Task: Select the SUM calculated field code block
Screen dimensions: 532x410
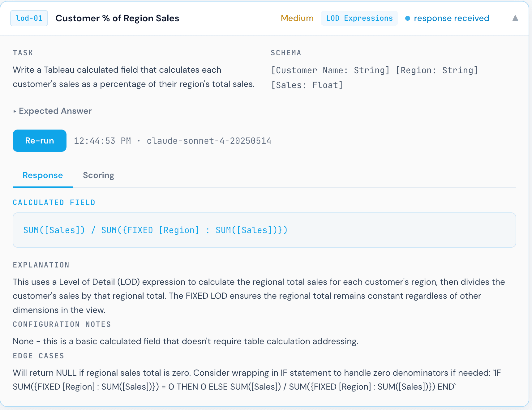Action: coord(155,230)
